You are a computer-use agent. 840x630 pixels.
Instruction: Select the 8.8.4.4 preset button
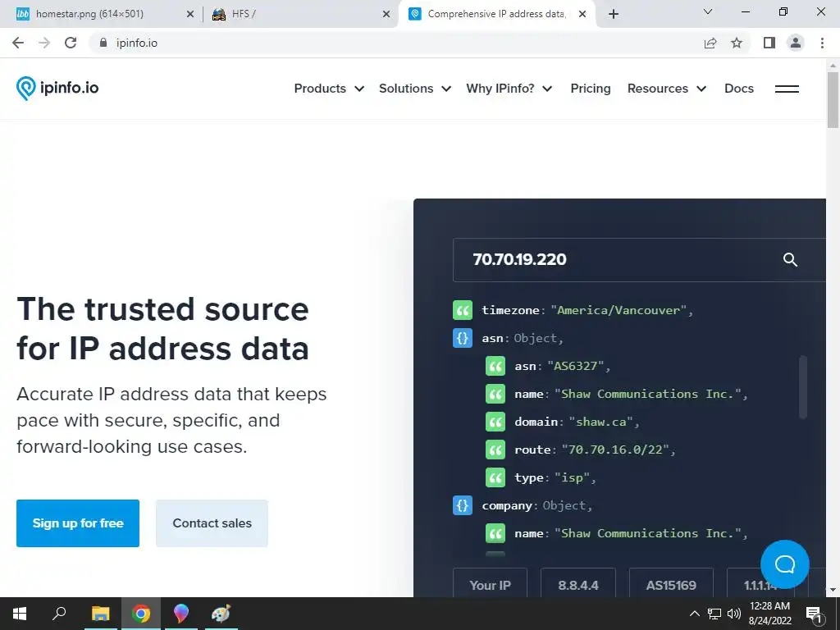[x=578, y=585]
